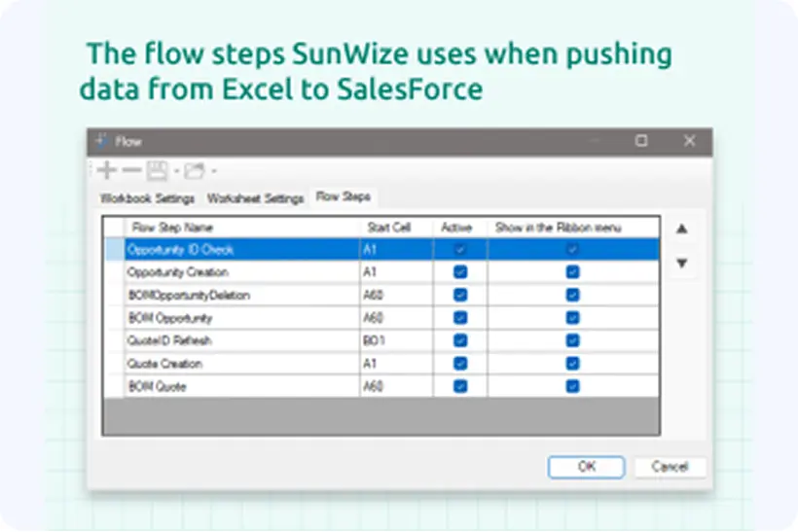Click the remove flow step minus icon

(x=131, y=171)
